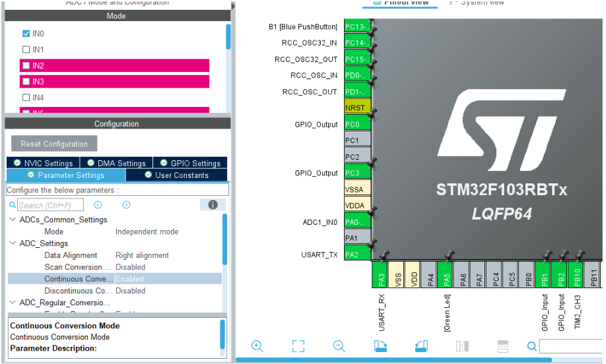Viewport: 606px width, 364px height.
Task: Open the Right alignment value dropdown
Action: (142, 255)
